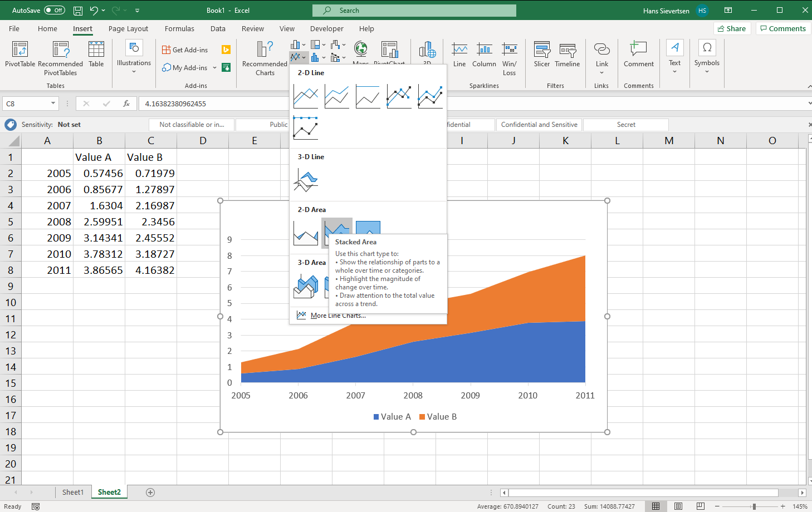This screenshot has height=512, width=812.
Task: Click the Save icon in title bar
Action: 78,11
